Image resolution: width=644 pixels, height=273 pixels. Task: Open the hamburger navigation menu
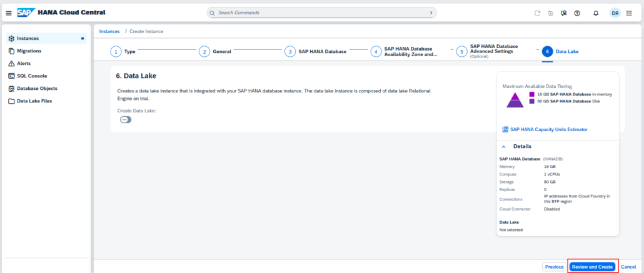coord(9,13)
